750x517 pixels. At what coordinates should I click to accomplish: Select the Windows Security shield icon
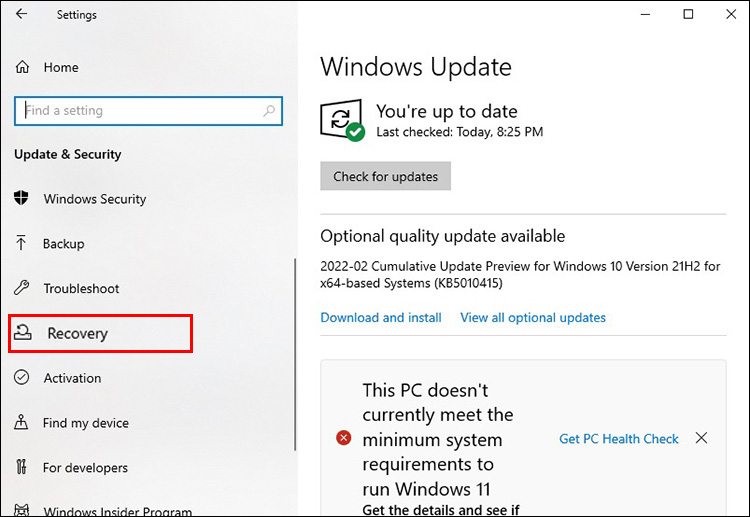point(21,198)
